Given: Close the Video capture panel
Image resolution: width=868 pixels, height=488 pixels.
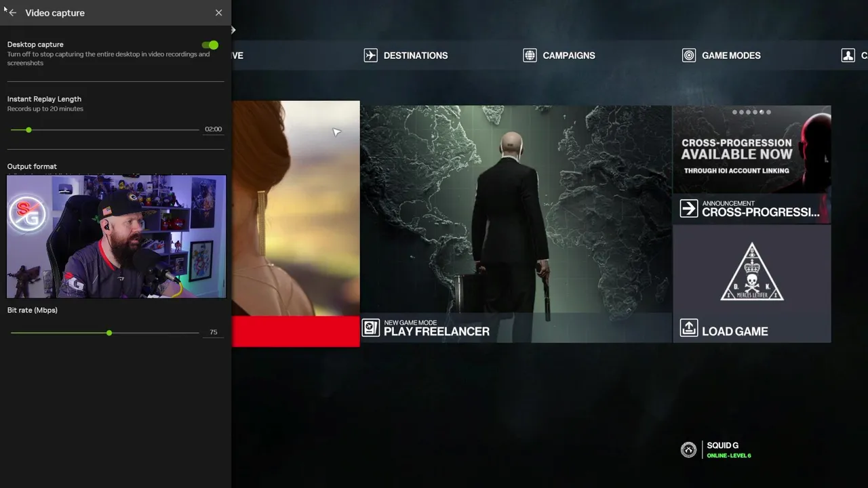Looking at the screenshot, I should click(218, 13).
